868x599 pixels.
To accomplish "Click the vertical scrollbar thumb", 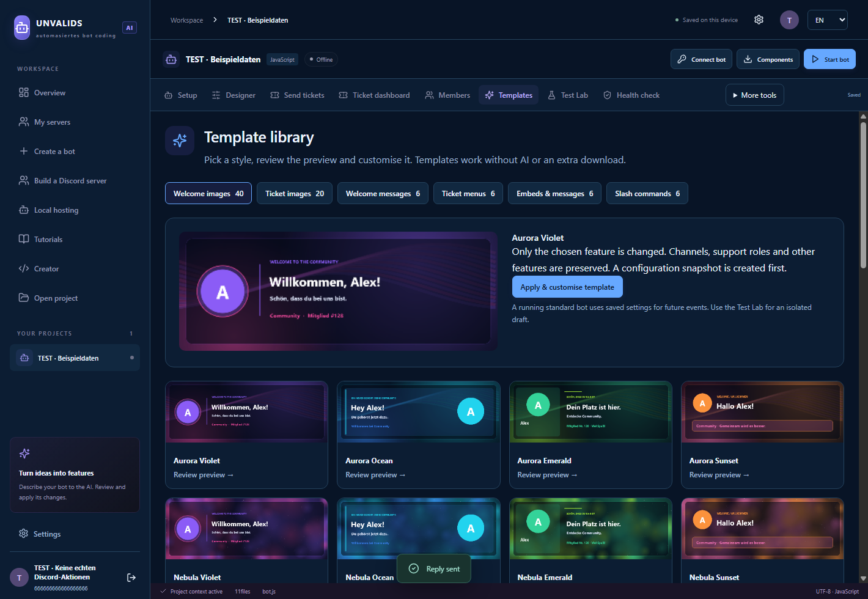I will click(x=863, y=194).
